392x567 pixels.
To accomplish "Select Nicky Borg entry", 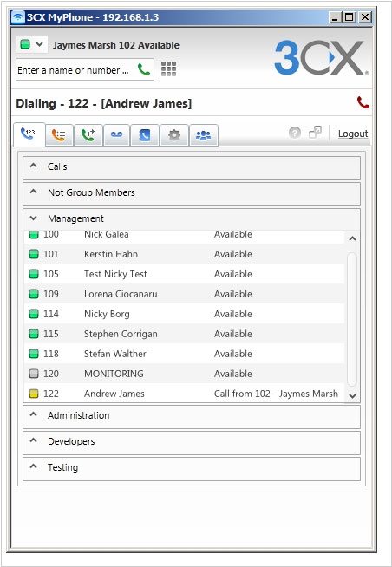I will point(185,314).
